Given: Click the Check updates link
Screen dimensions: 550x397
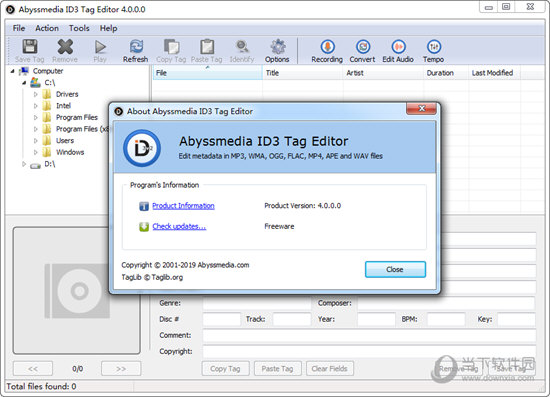Looking at the screenshot, I should click(179, 227).
